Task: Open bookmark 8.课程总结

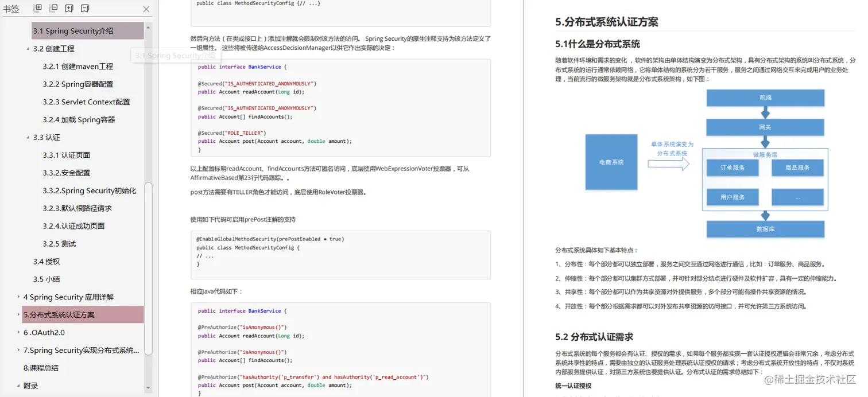Action: [41, 368]
